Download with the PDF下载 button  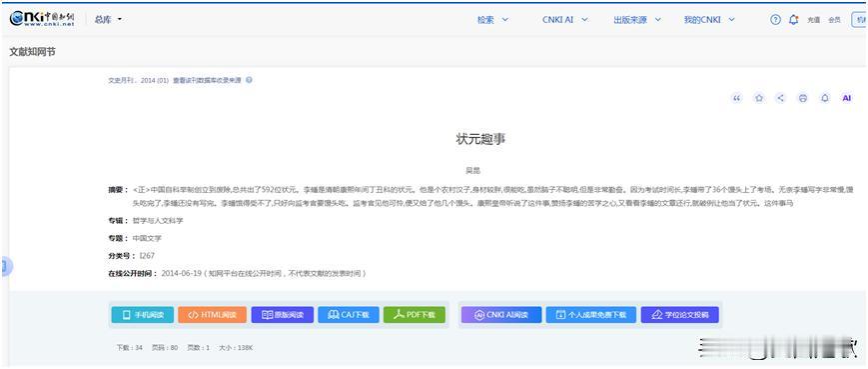415,315
